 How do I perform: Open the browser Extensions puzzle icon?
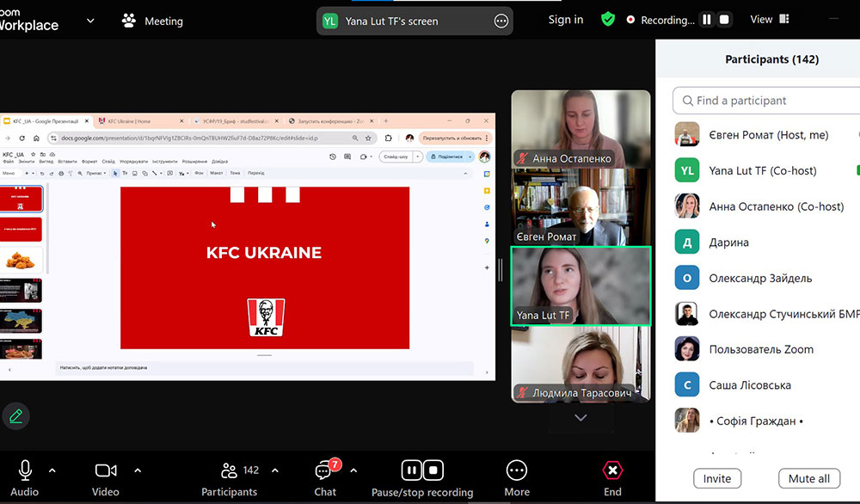(x=389, y=138)
